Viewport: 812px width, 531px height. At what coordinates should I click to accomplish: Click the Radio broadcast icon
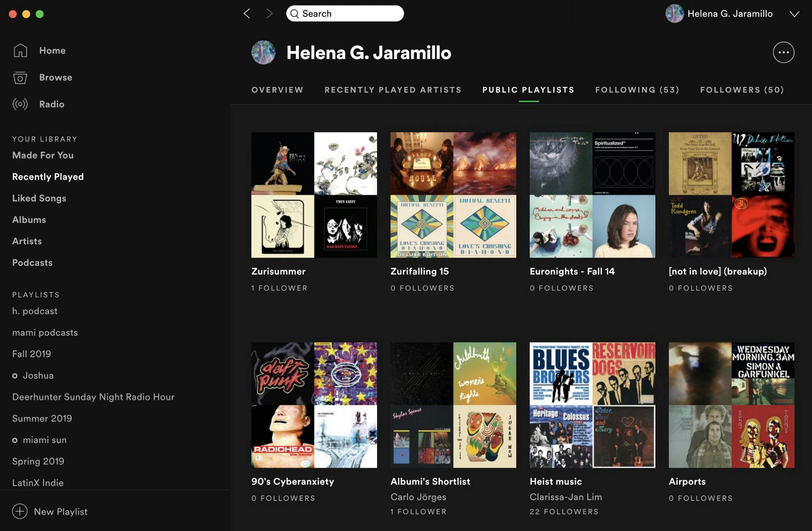(x=20, y=104)
